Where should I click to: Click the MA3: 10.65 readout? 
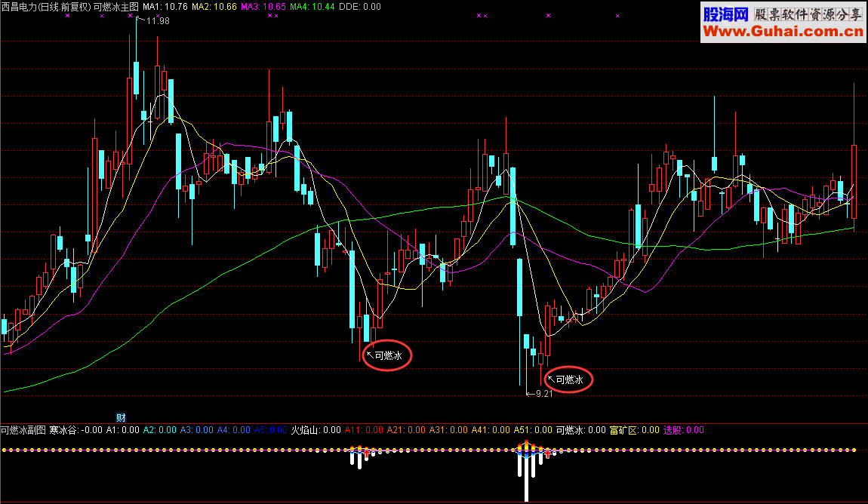263,7
